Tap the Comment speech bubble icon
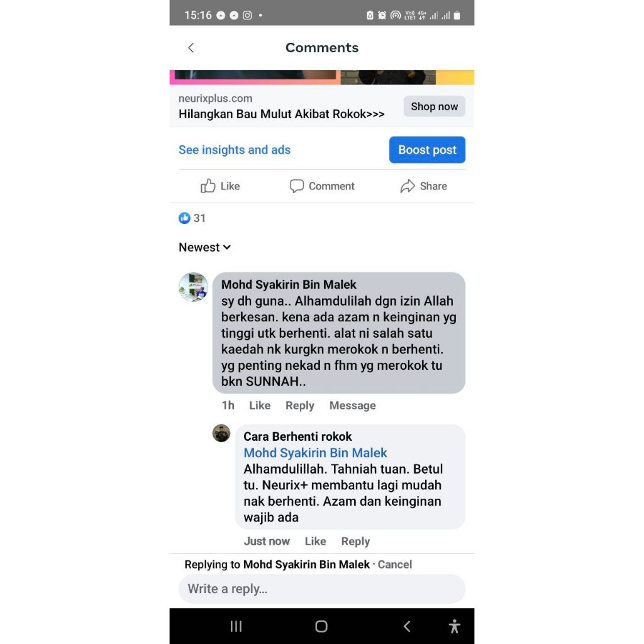 297,186
